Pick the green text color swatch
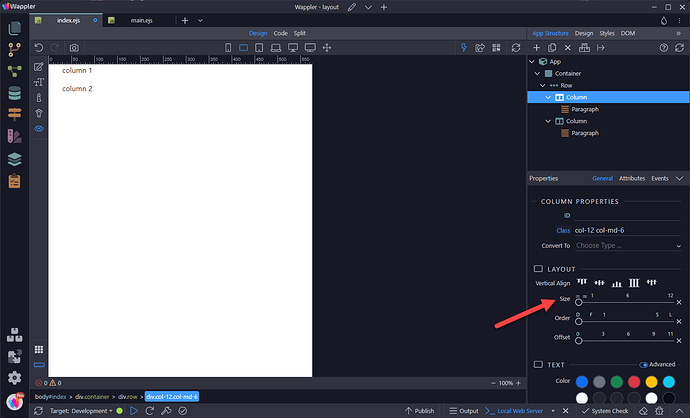 617,381
